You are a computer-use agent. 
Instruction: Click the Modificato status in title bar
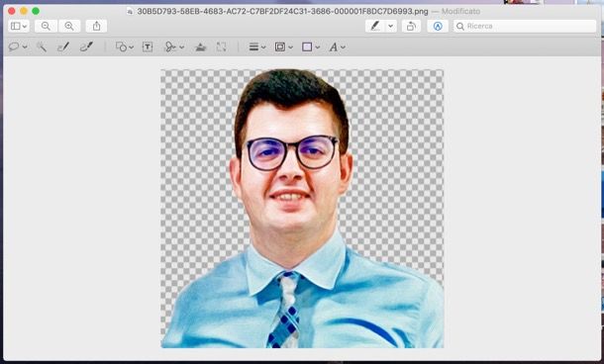[460, 12]
